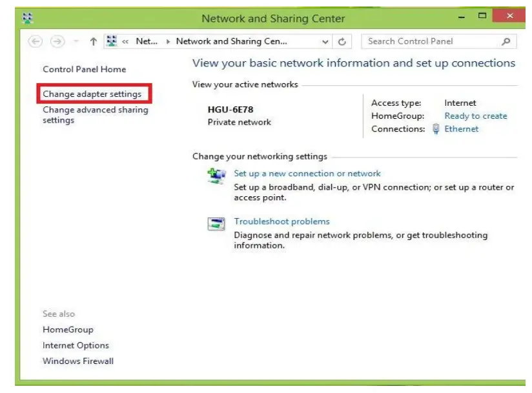Click the Set up new connection icon
The height and width of the screenshot is (393, 532).
pos(216,176)
